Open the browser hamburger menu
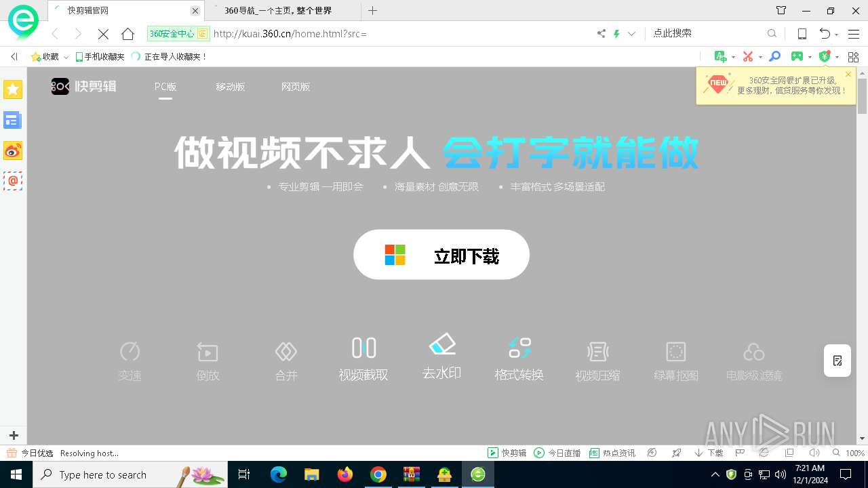The width and height of the screenshot is (868, 488). pos(854,33)
